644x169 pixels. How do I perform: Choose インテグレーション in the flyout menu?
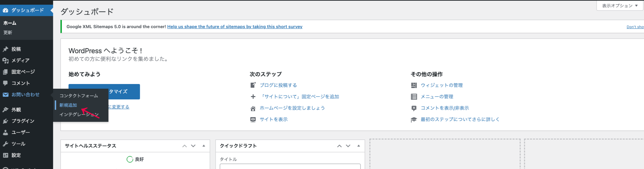(x=79, y=114)
